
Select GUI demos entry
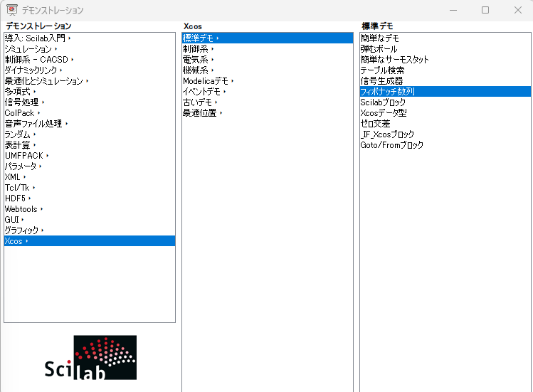click(x=90, y=220)
